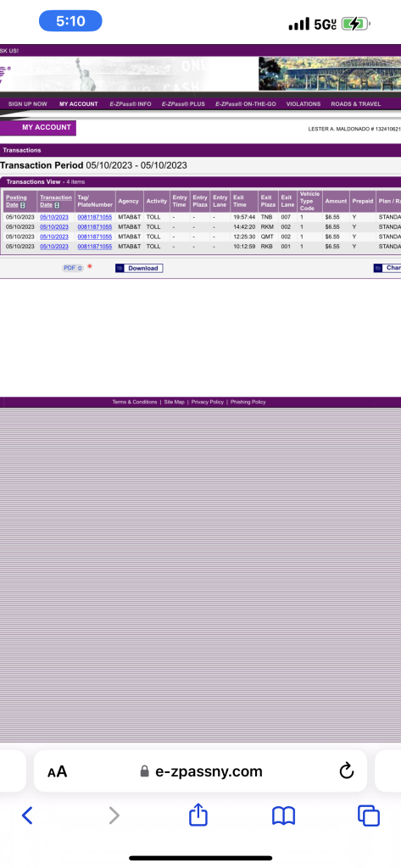Open first row 05/10/2023 transaction date link
Viewport: 401px width, 868px height.
pos(54,217)
